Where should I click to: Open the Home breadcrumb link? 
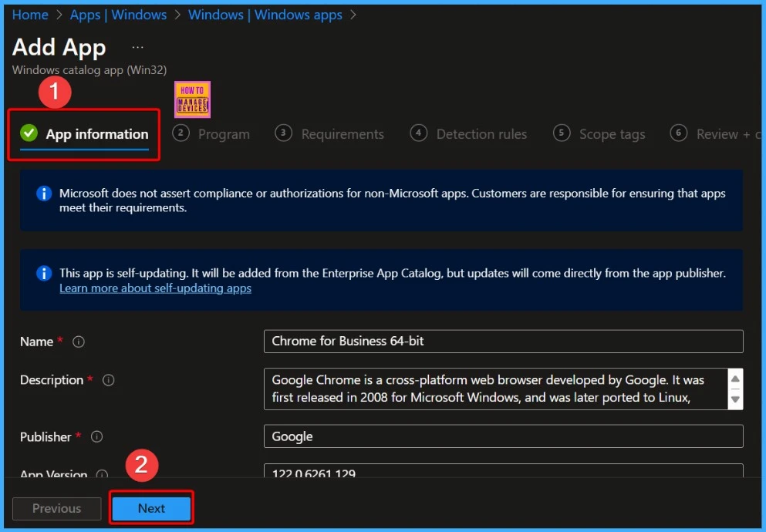30,15
